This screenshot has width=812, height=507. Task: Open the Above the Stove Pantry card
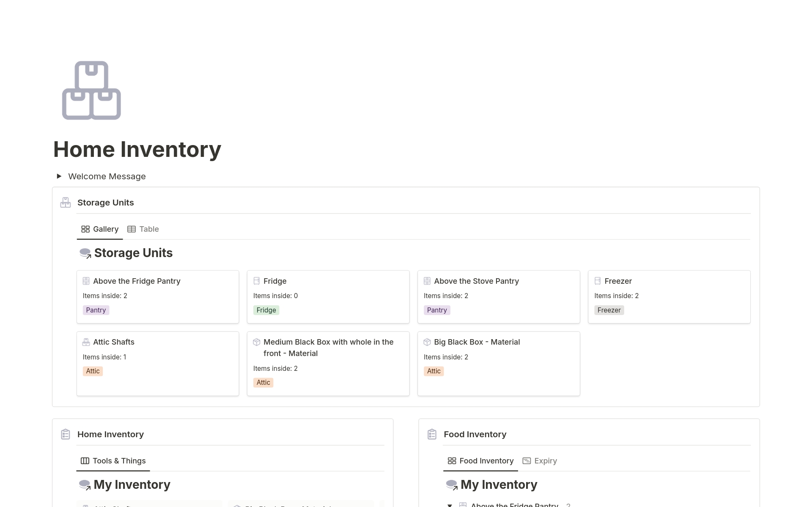(476, 281)
